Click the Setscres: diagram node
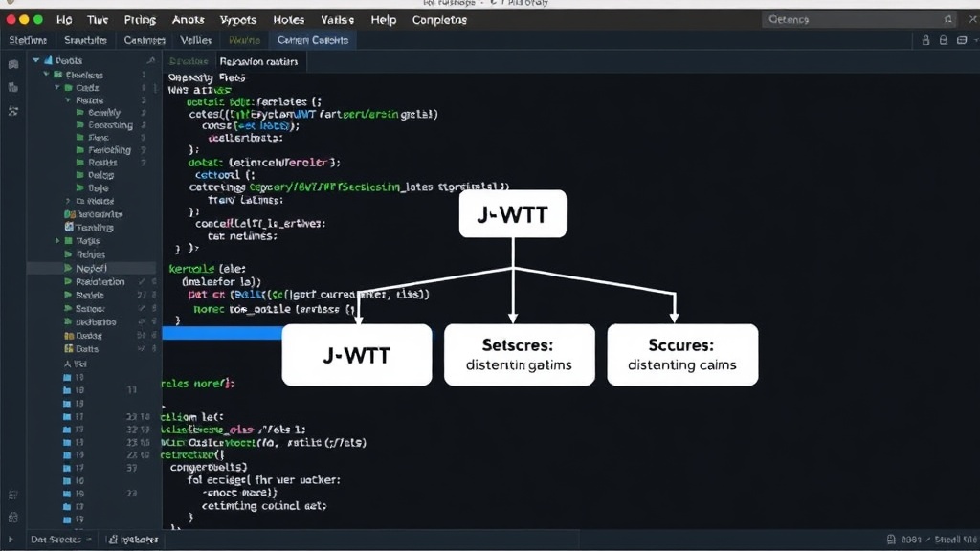 [x=519, y=354]
